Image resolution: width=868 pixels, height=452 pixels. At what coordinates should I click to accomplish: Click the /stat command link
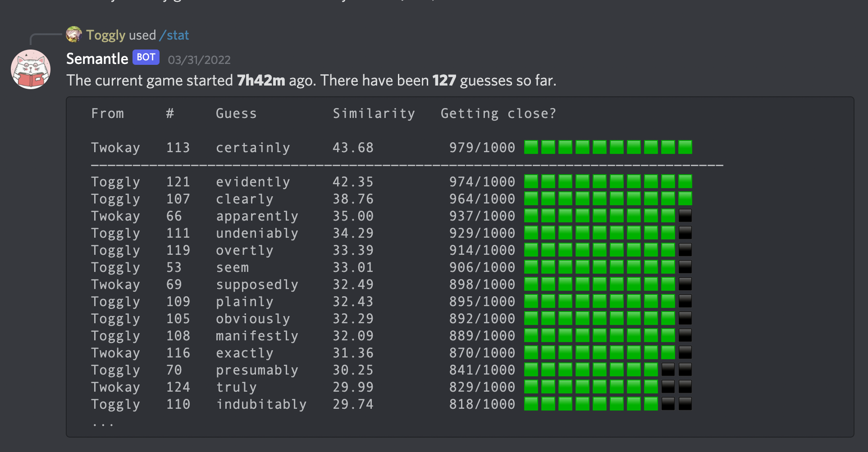point(174,35)
